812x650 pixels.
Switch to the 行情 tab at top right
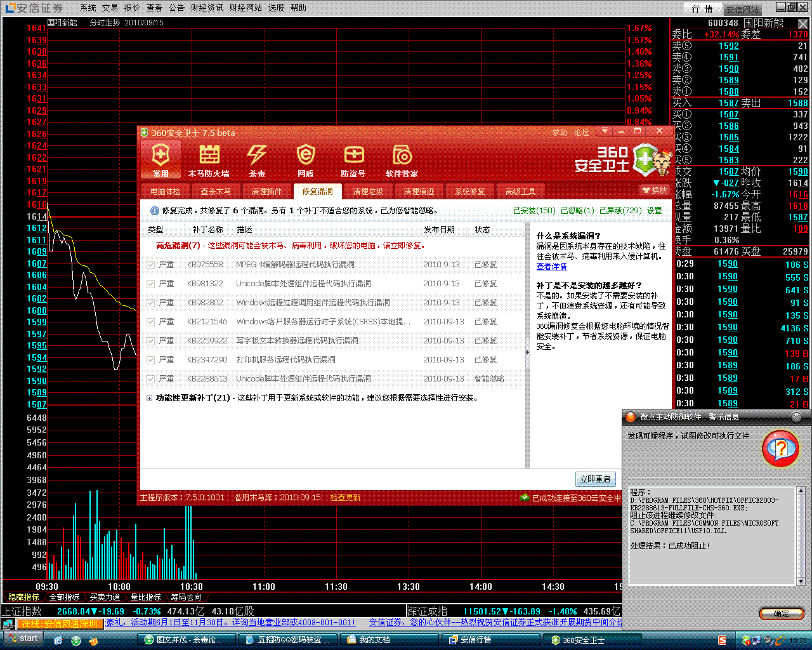(x=702, y=8)
